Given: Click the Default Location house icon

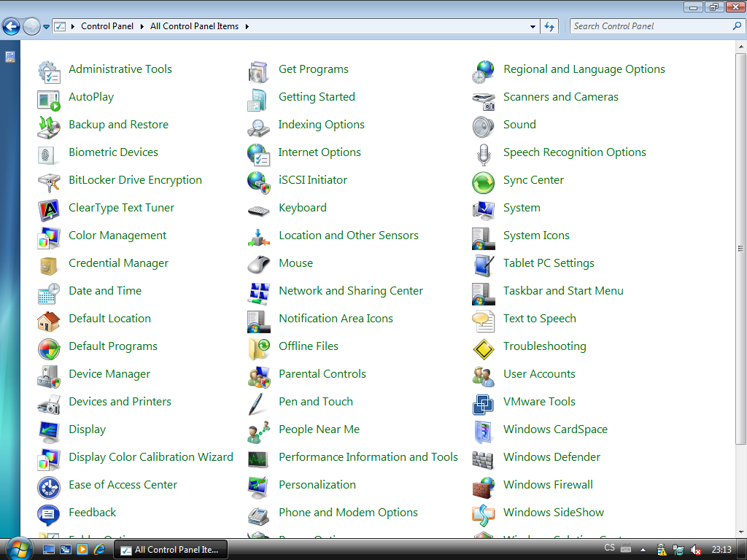Looking at the screenshot, I should tap(49, 321).
